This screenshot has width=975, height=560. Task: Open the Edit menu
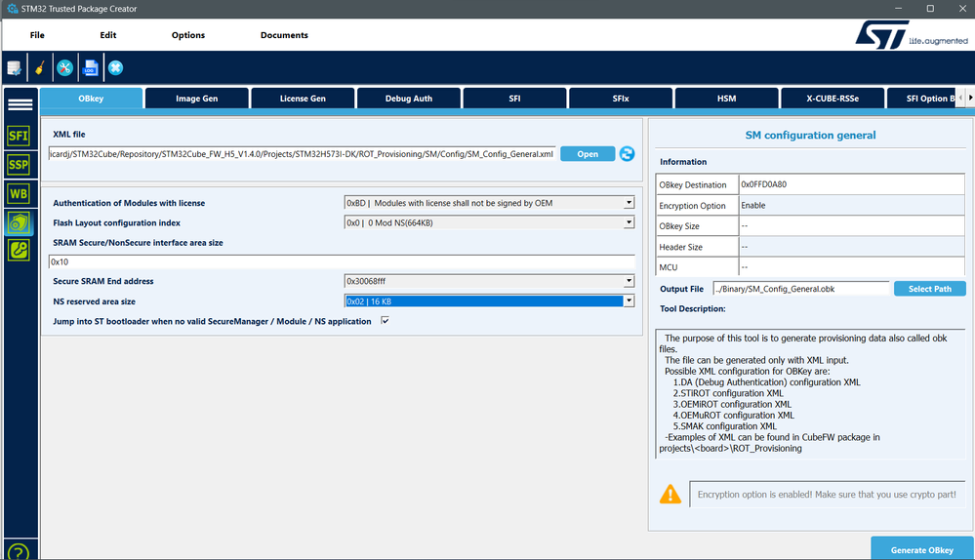(x=108, y=35)
